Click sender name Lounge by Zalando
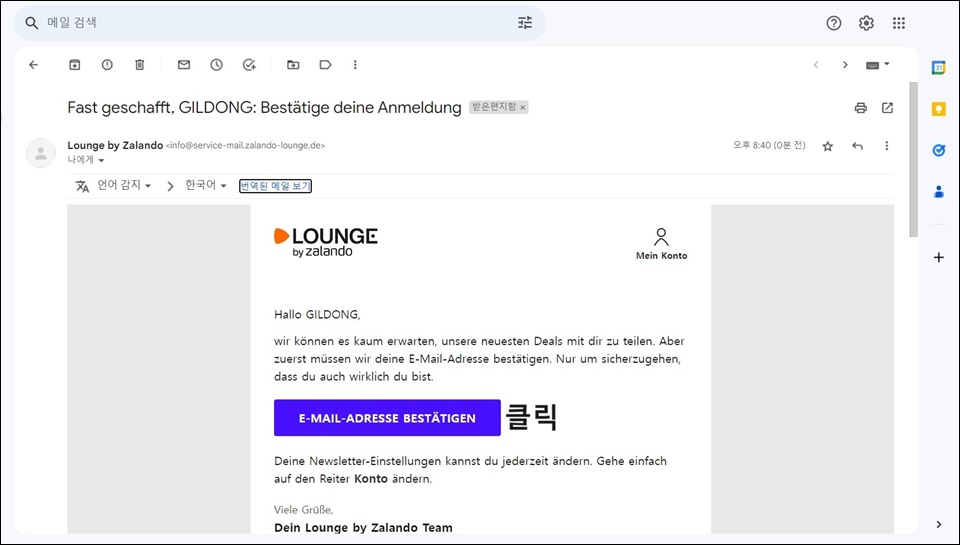The image size is (960, 545). point(115,146)
